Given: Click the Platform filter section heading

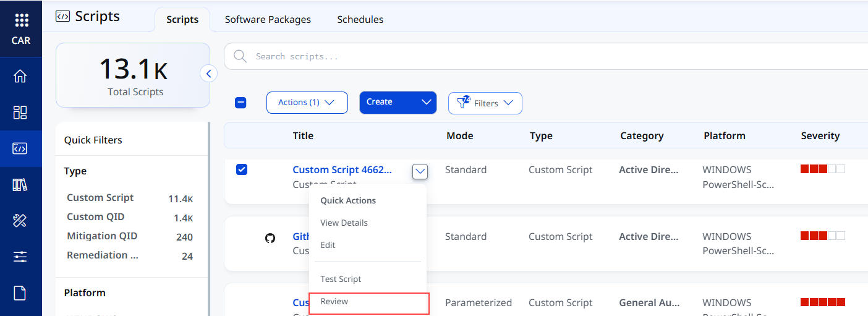Looking at the screenshot, I should [x=85, y=293].
